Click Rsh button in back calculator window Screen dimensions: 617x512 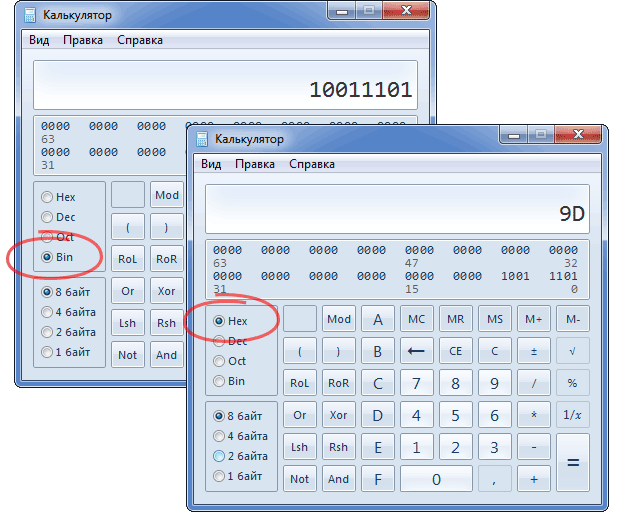pos(167,323)
